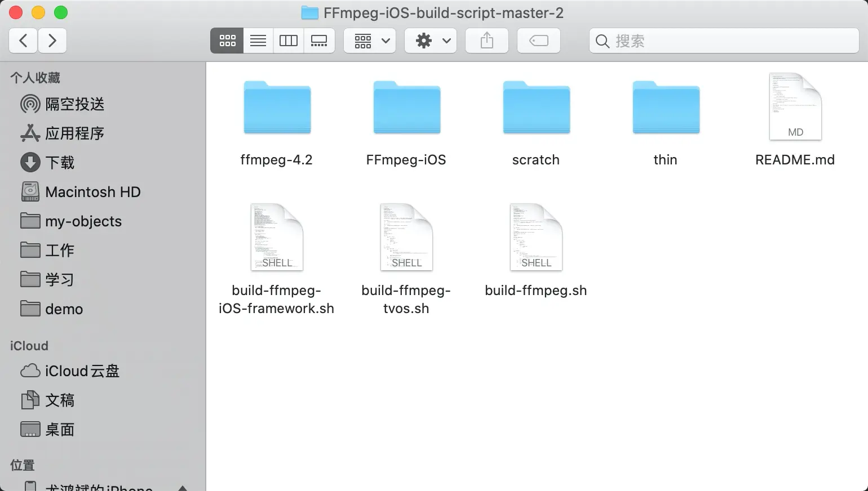Zoom the window with green button

(61, 12)
